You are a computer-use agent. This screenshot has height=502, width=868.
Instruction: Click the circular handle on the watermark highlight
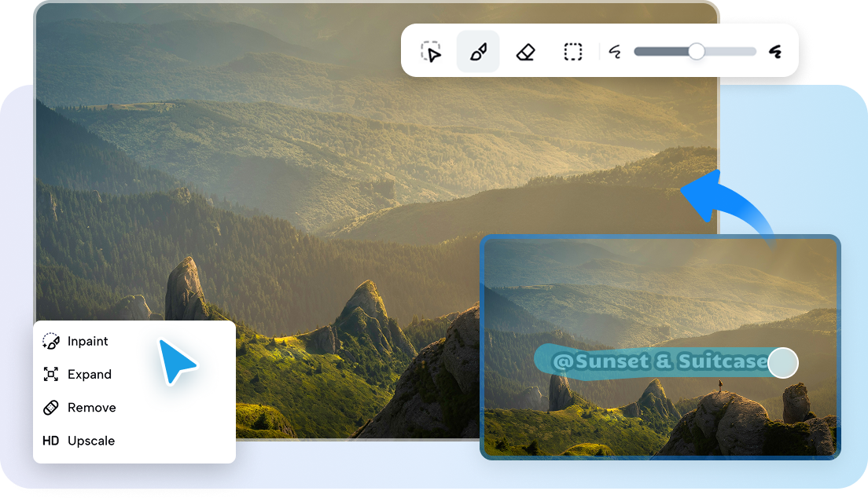782,363
